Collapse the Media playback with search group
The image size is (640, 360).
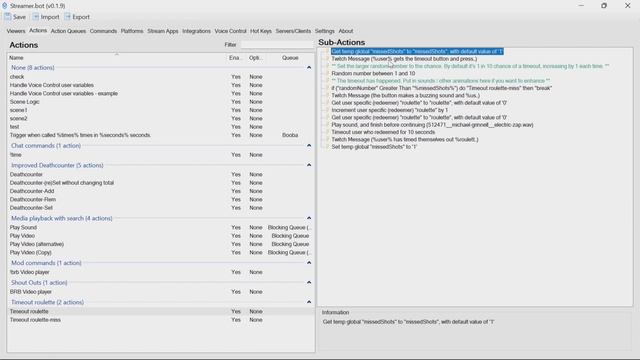(x=309, y=218)
